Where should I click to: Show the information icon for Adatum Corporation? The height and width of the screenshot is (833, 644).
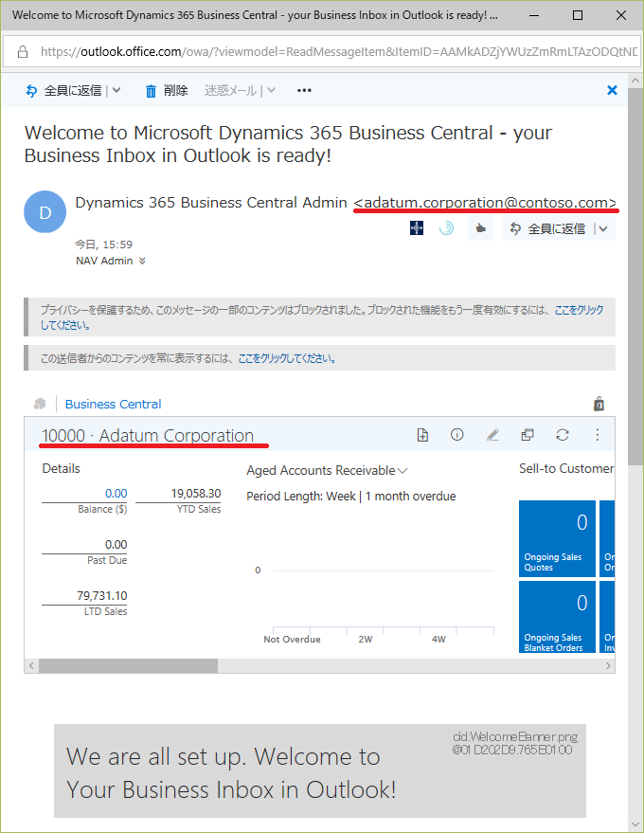457,435
